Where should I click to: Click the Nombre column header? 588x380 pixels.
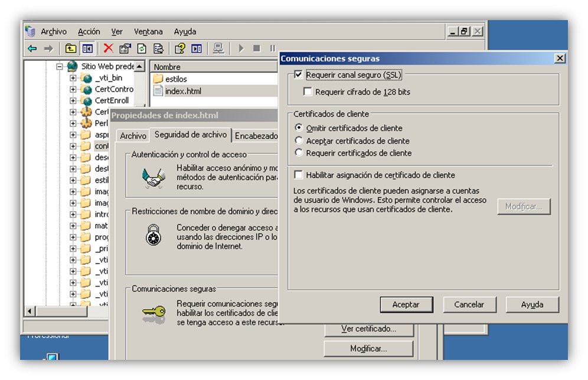coord(214,67)
